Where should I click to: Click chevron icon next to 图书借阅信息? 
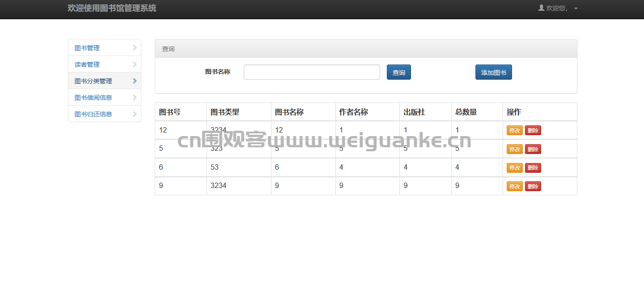click(x=135, y=97)
